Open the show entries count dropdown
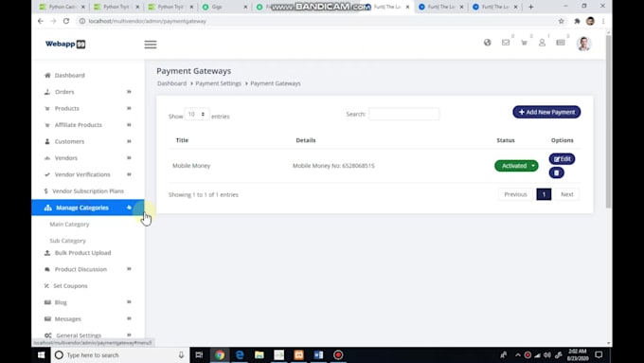 [x=197, y=115]
